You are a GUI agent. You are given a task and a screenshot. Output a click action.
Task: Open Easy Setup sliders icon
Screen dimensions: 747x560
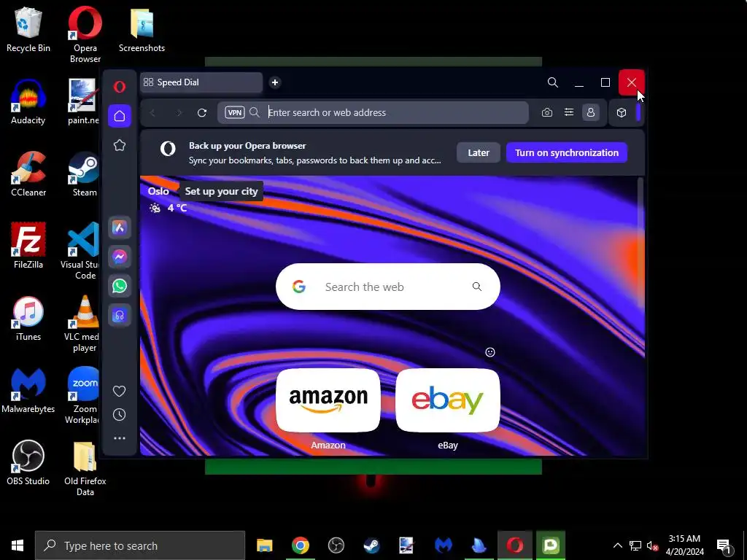pos(569,112)
